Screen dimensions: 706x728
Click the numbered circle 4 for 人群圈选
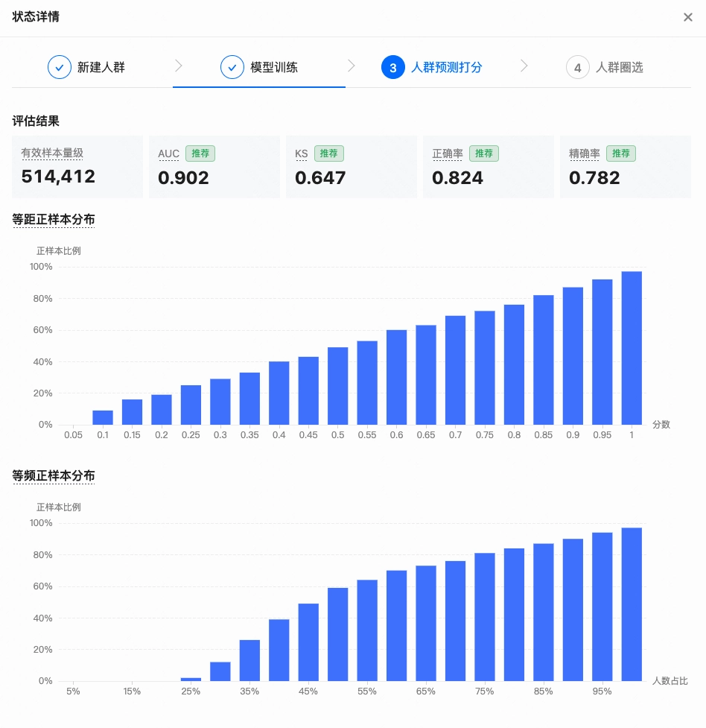click(578, 67)
